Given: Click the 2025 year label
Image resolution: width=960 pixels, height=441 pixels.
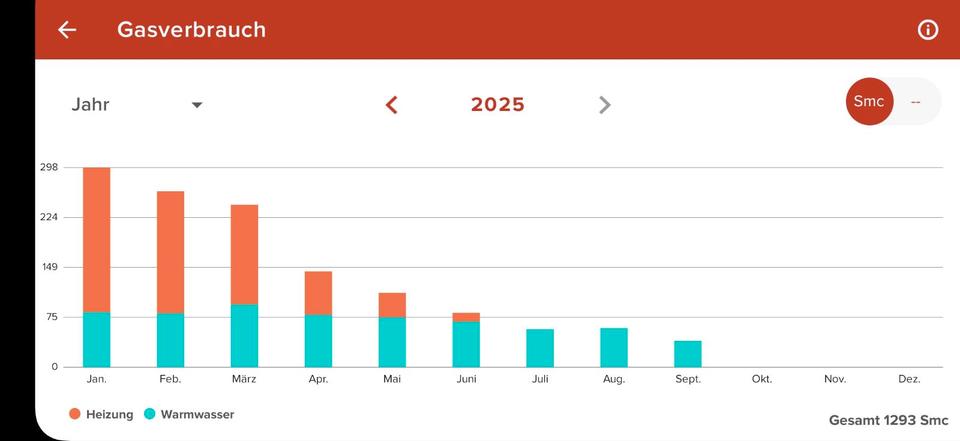Looking at the screenshot, I should [x=498, y=105].
